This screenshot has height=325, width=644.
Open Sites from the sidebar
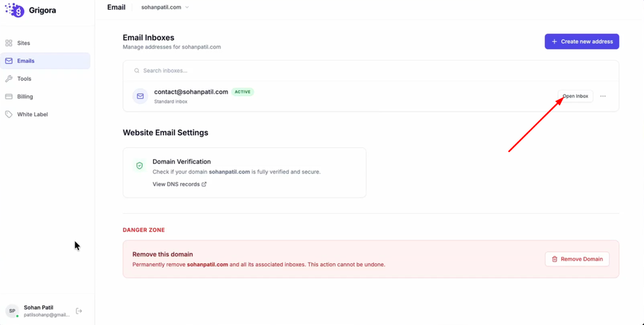[23, 43]
